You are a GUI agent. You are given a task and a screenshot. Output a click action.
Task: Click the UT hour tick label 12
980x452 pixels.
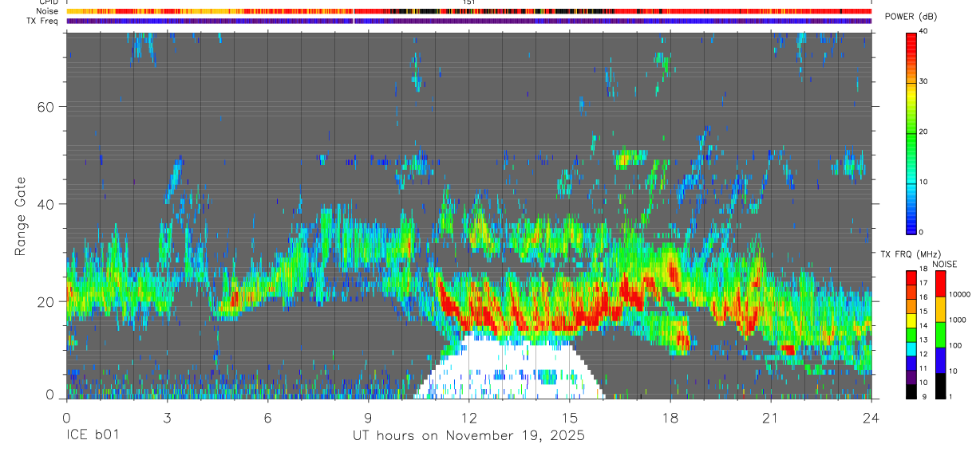pos(468,418)
